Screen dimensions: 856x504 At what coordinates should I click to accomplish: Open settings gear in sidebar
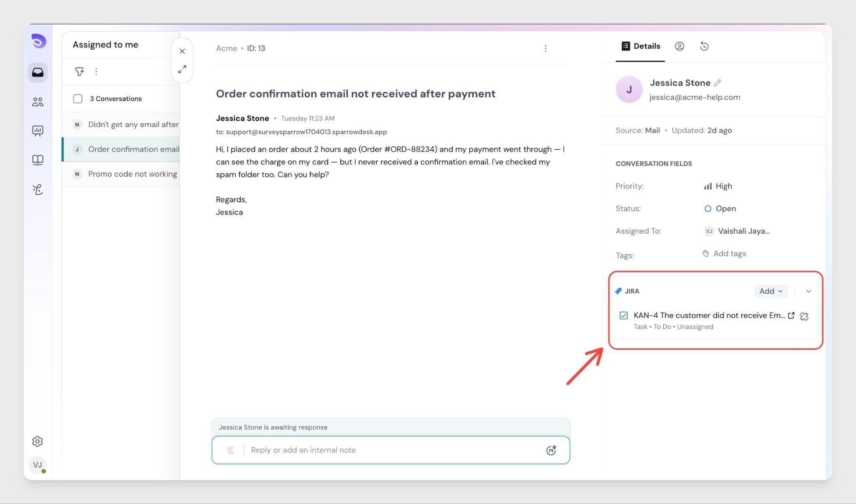[x=38, y=441]
